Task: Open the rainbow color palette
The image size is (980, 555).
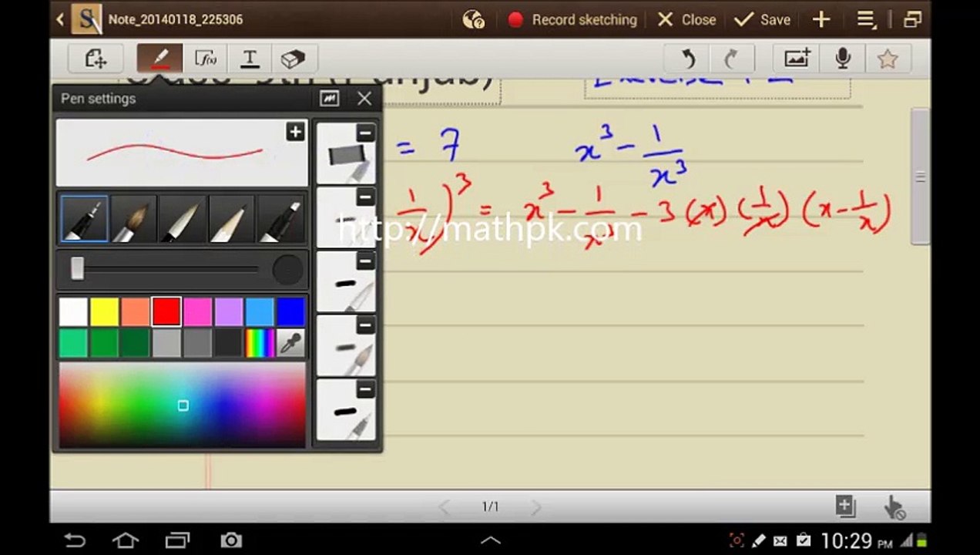Action: tap(259, 343)
